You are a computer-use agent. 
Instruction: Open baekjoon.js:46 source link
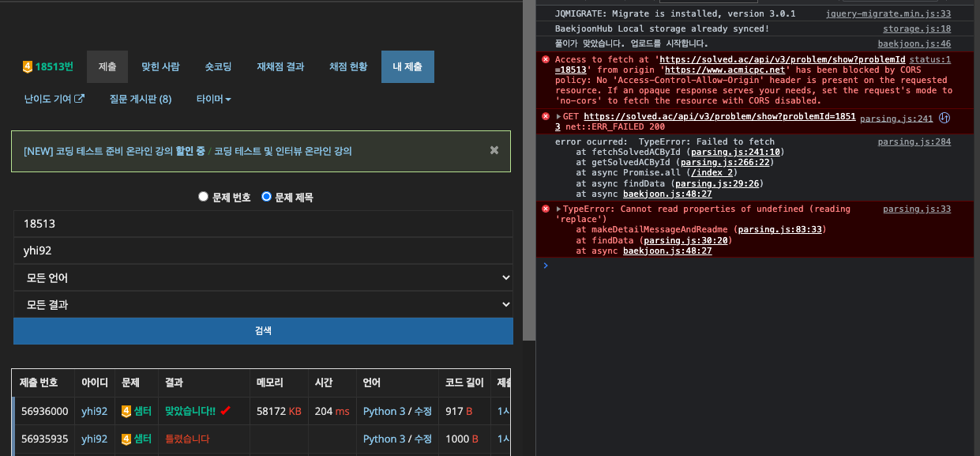(x=914, y=43)
